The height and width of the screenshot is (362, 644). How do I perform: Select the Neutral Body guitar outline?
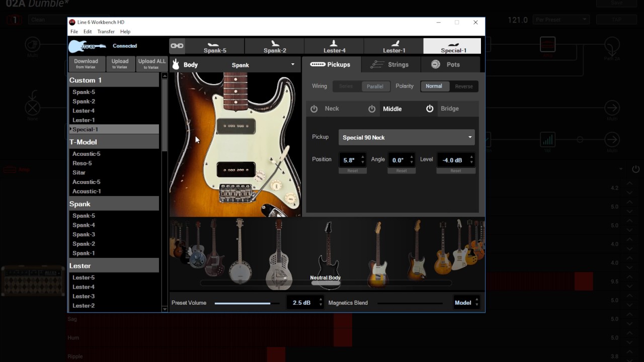coord(328,255)
